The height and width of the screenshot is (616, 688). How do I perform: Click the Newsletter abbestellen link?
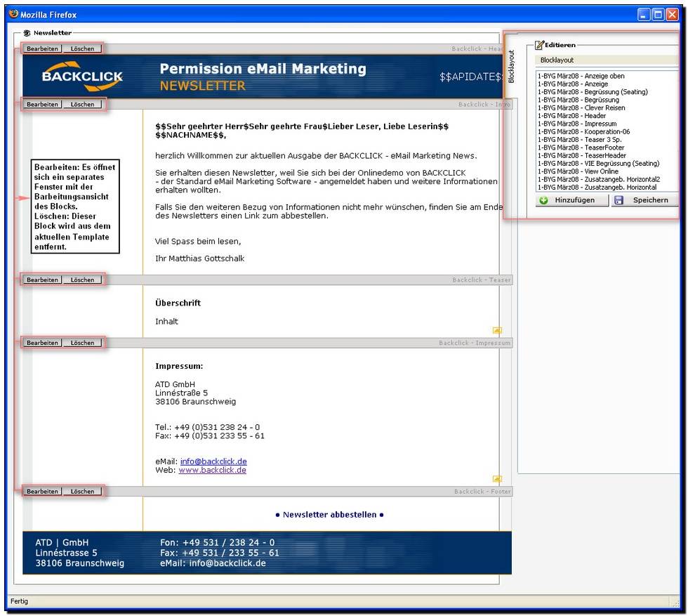point(329,515)
